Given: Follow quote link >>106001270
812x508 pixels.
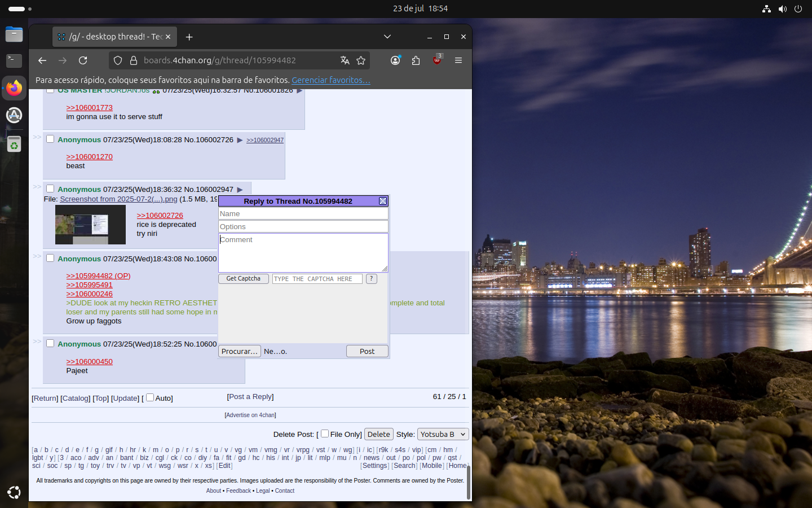Looking at the screenshot, I should (90, 157).
